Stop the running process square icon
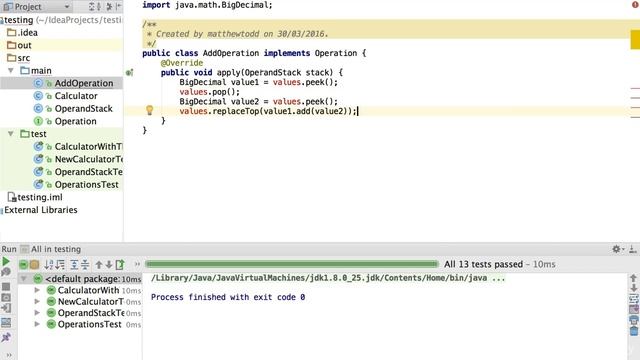 [x=6, y=287]
